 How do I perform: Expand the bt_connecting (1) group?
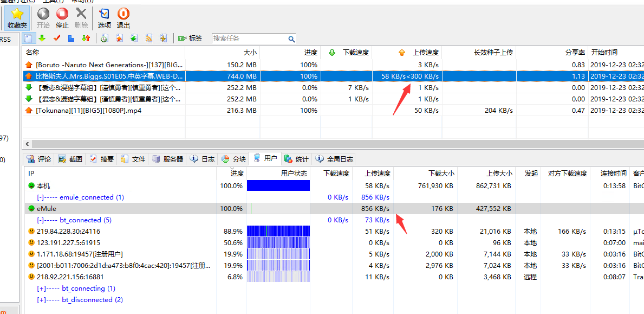(41, 289)
